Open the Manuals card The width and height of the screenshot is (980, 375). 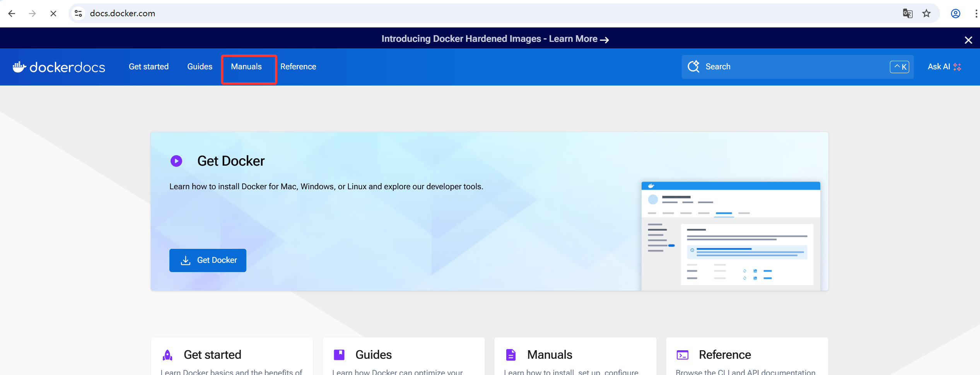click(575, 356)
